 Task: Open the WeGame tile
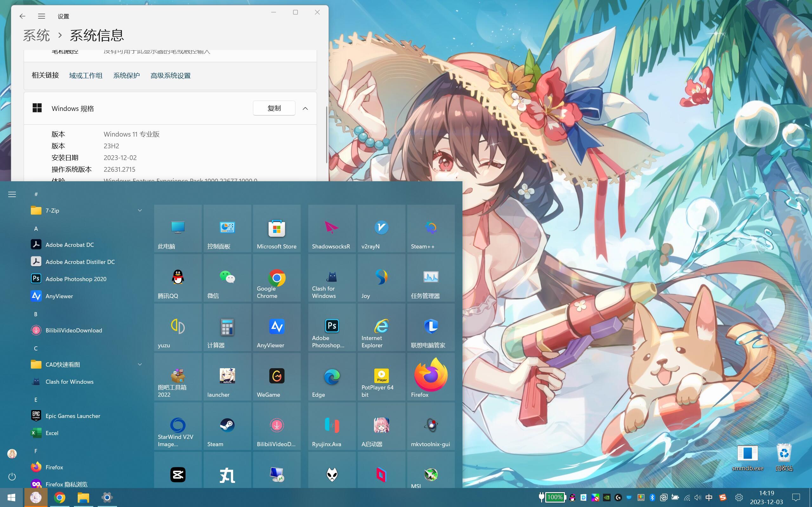(x=277, y=376)
